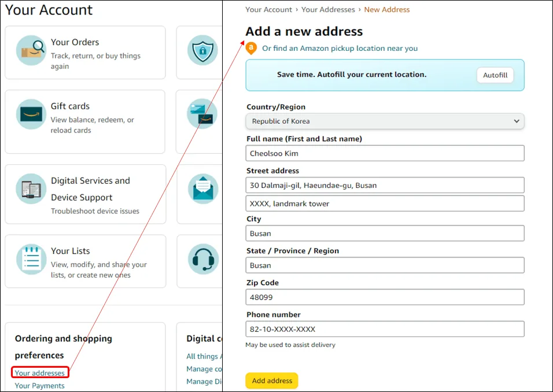Screen dimensions: 553x392
Task: Open the Your Orders card title
Action: coord(75,42)
